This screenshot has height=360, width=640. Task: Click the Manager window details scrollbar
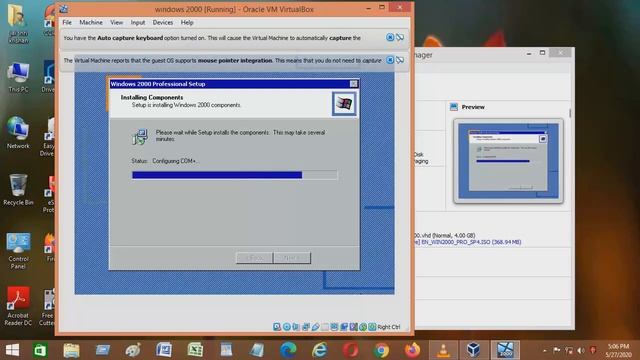tap(570, 113)
